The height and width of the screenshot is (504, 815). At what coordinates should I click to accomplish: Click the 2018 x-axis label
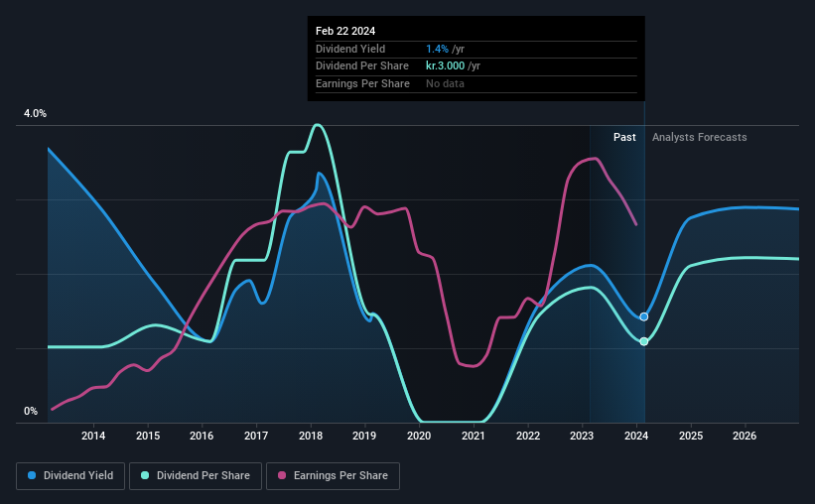coord(311,436)
